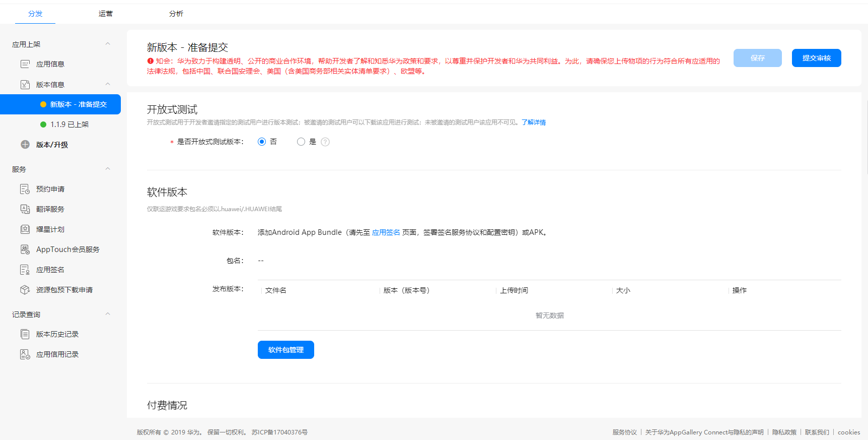Click the 付费情况 section heading
Screen dimensions: 868x440
pyautogui.click(x=167, y=405)
